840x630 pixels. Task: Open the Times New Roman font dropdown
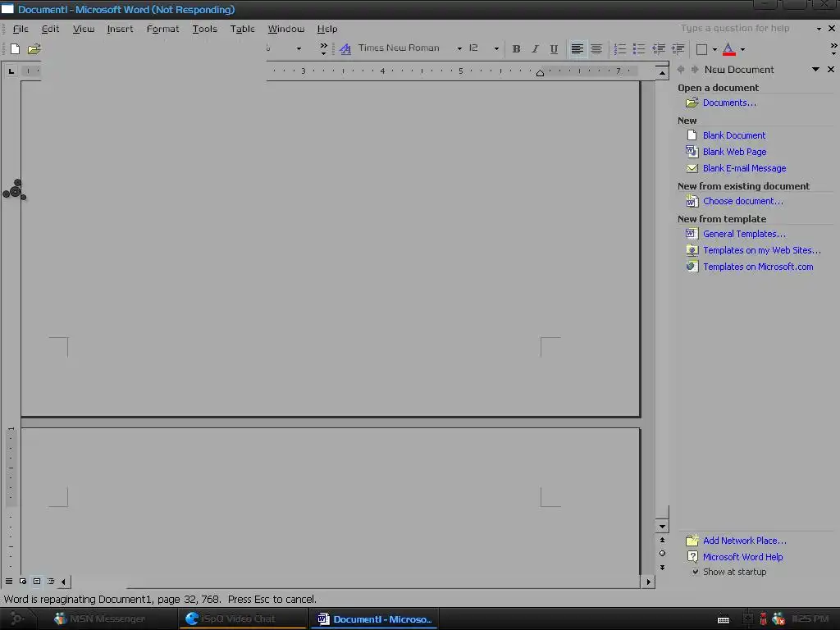click(x=459, y=48)
